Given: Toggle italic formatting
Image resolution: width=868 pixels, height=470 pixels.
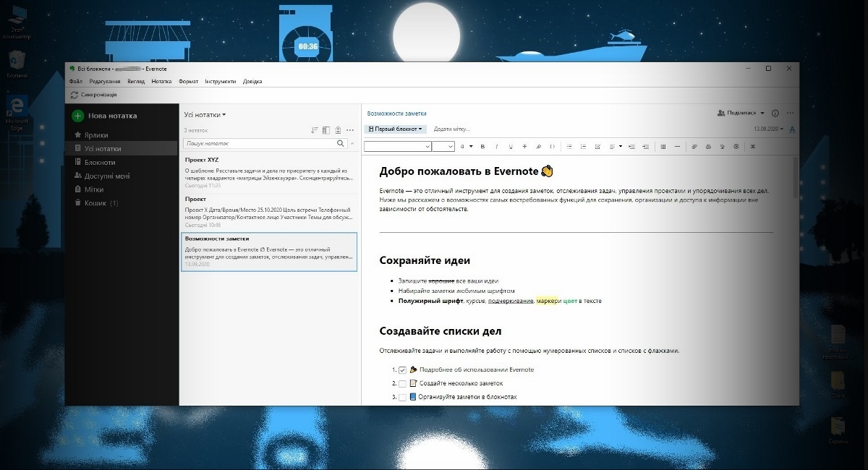Looking at the screenshot, I should [x=497, y=146].
